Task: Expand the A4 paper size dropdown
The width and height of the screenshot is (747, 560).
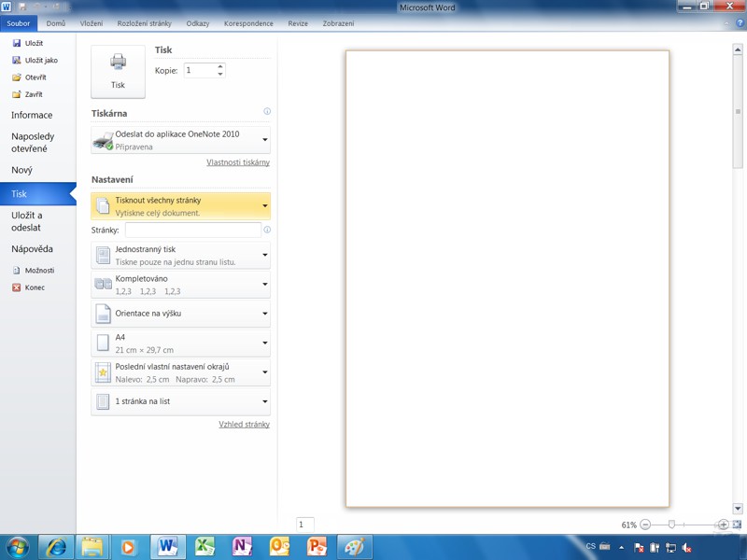Action: [180, 343]
